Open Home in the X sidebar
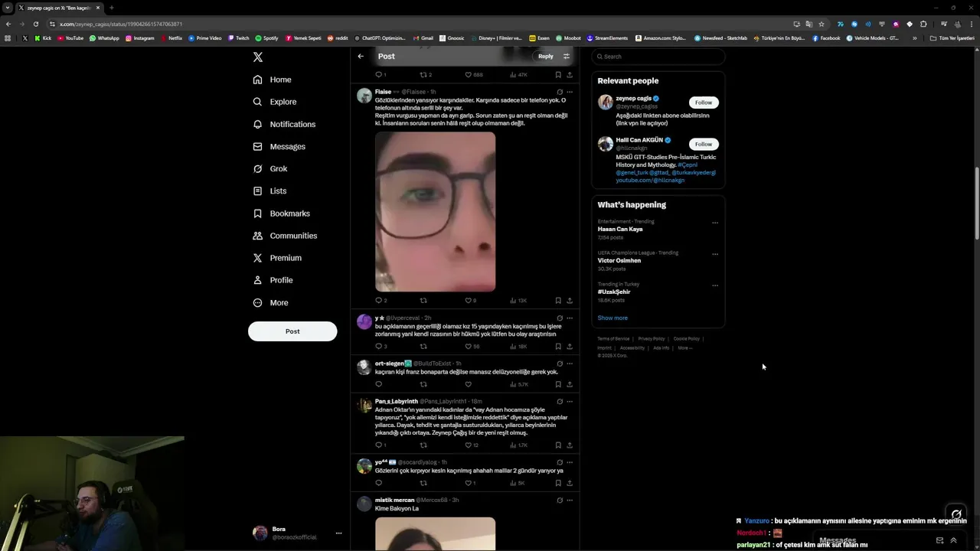This screenshot has width=980, height=551. point(273,80)
